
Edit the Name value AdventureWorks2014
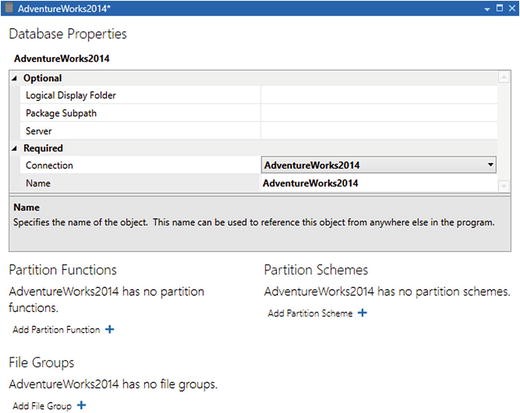[310, 183]
